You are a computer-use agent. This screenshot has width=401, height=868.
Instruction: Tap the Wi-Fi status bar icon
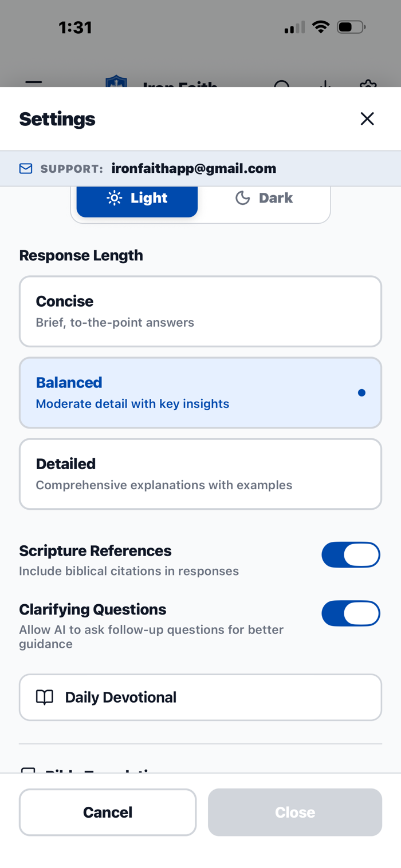tap(320, 27)
